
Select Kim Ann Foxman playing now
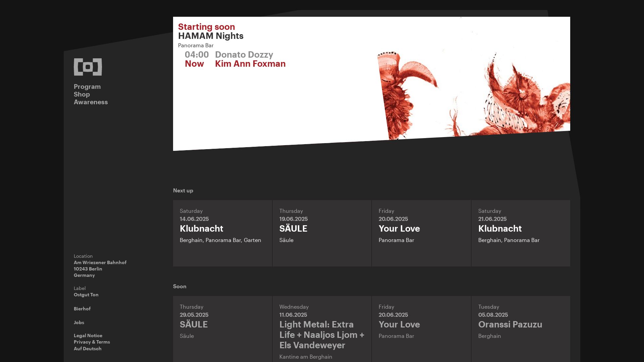[x=250, y=64]
